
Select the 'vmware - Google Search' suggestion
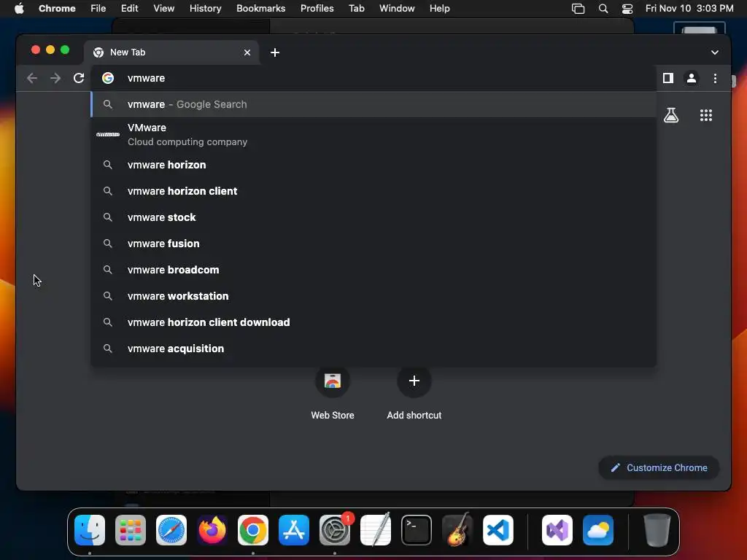click(374, 104)
